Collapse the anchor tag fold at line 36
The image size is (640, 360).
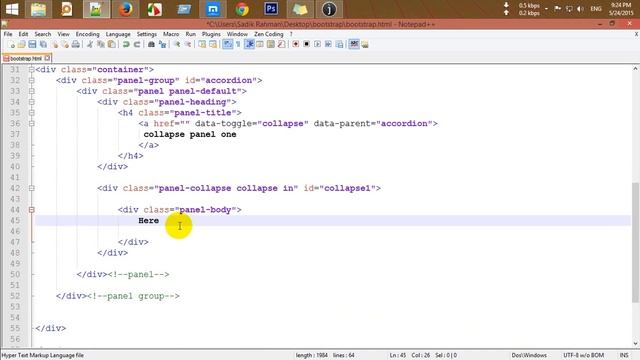click(x=31, y=123)
